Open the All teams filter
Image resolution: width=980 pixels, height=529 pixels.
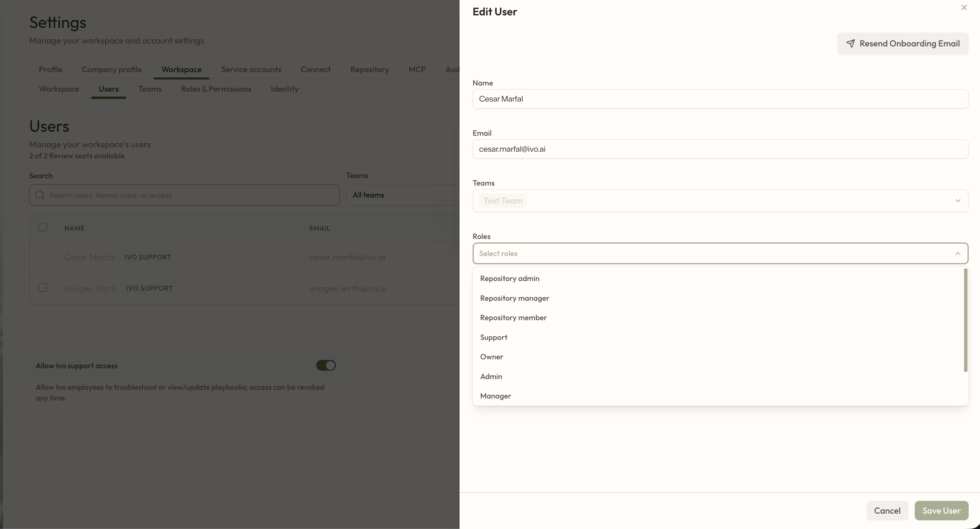403,195
